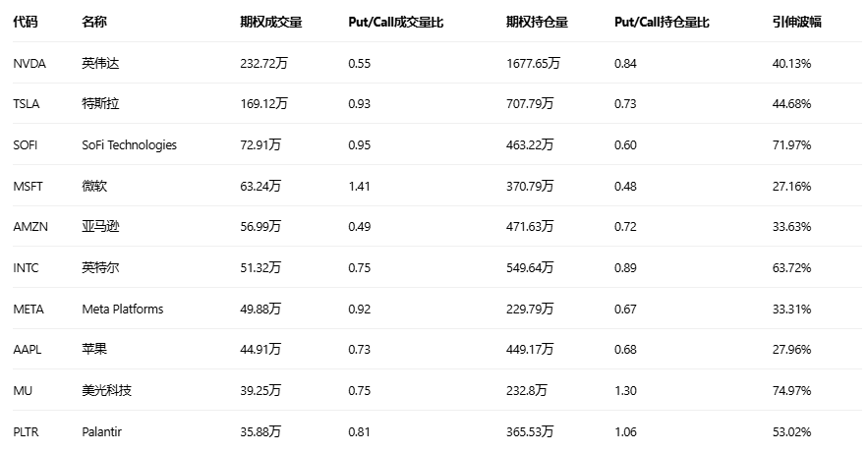Open the SoFi Technologies name

(129, 145)
